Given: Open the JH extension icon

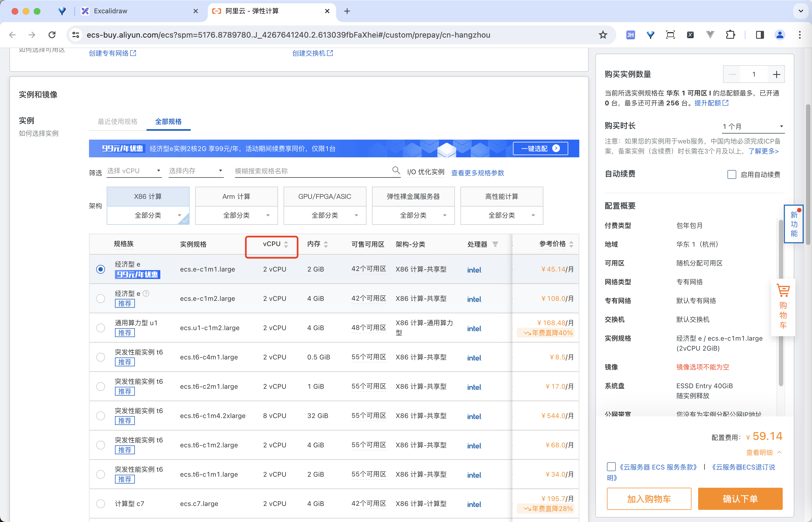Looking at the screenshot, I should click(630, 35).
